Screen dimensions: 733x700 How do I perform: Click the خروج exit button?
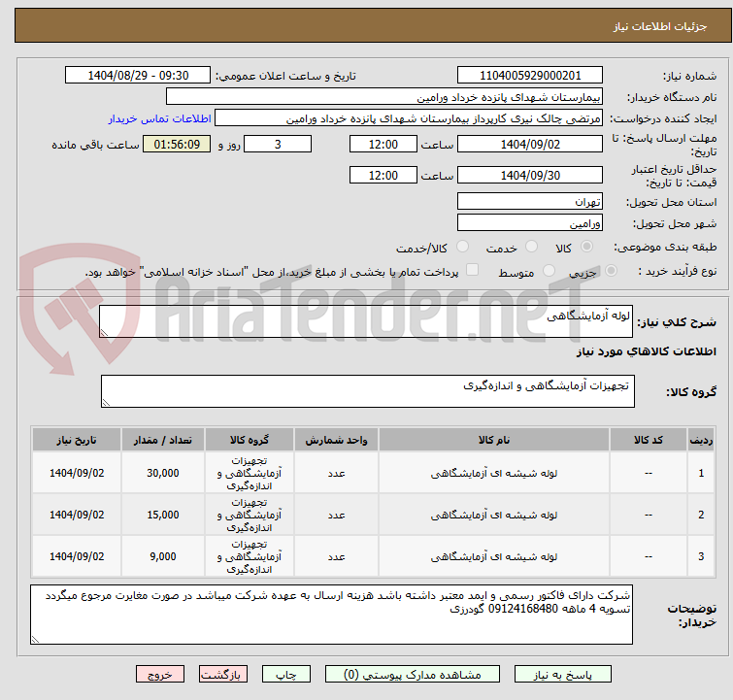(x=160, y=675)
